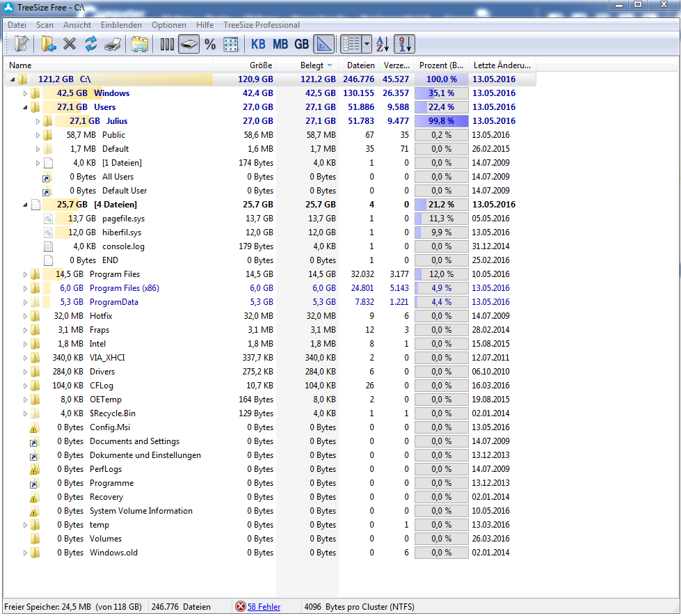Screen dimensions: 681x616
Task: Click the All Users shortcut icon
Action: click(47, 177)
